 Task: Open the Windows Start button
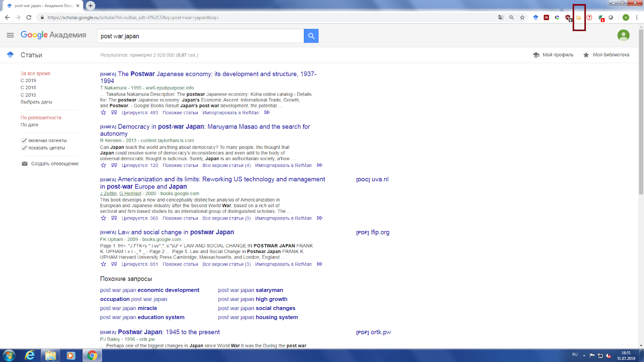9,356
